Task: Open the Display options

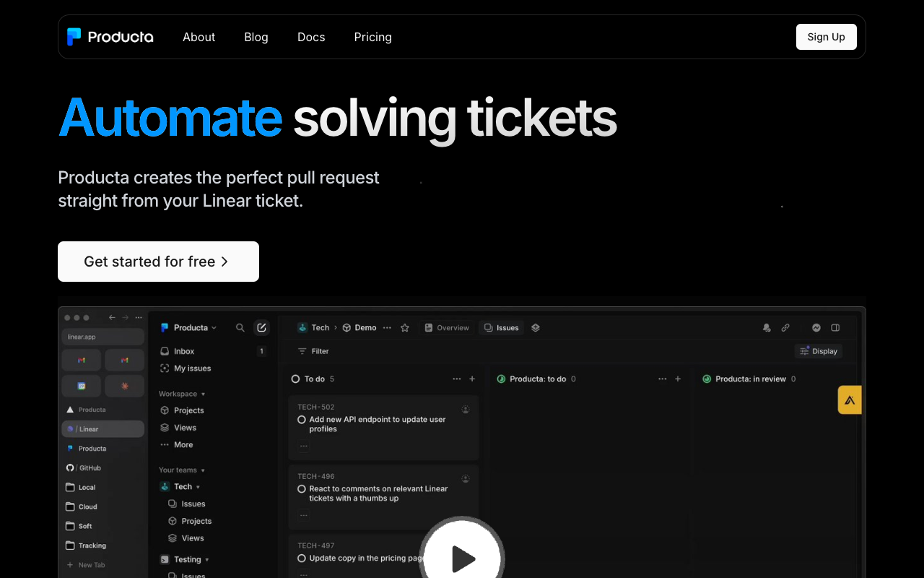Action: coord(819,351)
